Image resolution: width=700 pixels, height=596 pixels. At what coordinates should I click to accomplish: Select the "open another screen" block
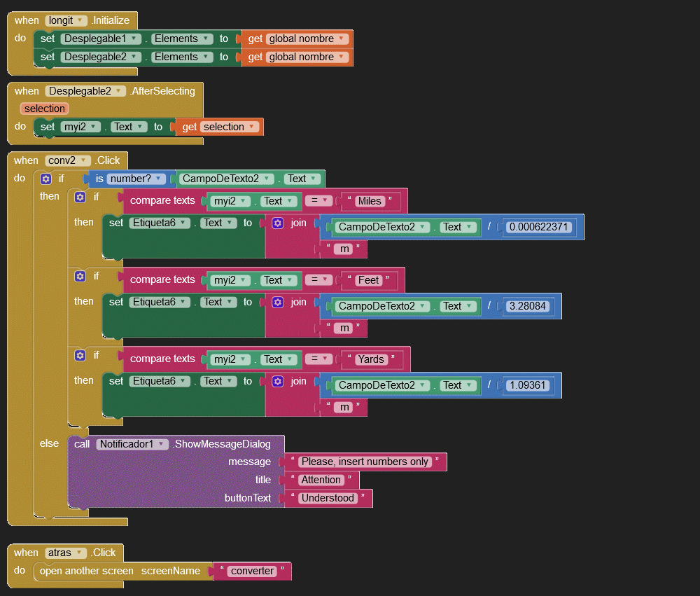(86, 571)
